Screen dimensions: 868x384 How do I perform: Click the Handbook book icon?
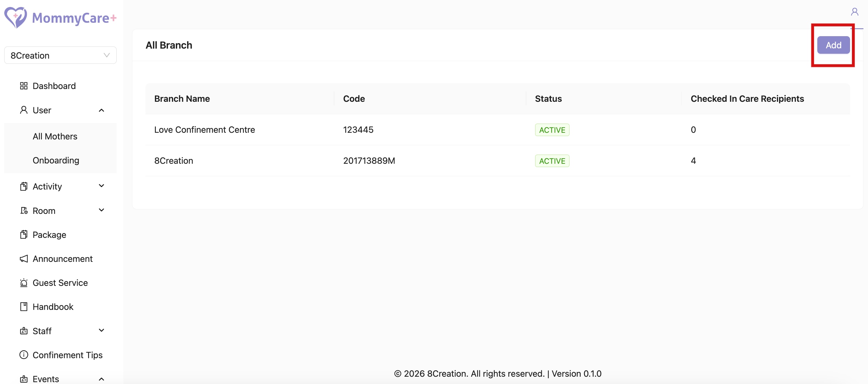pos(24,307)
